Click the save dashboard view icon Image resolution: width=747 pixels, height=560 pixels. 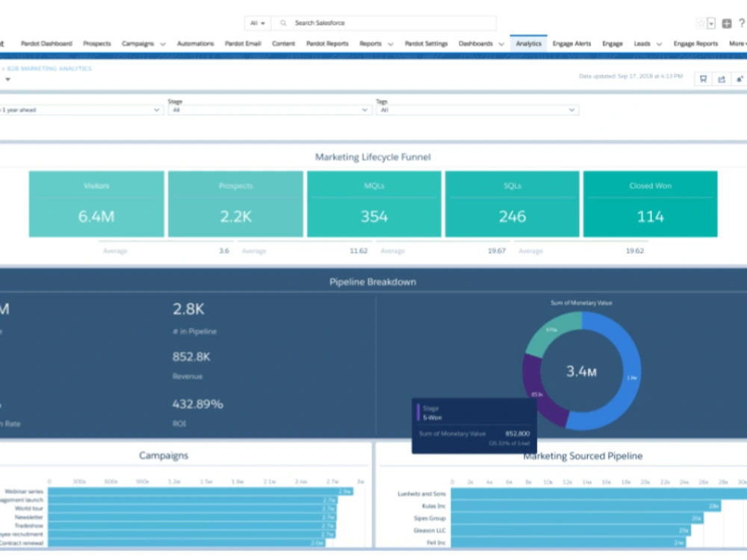[x=703, y=79]
